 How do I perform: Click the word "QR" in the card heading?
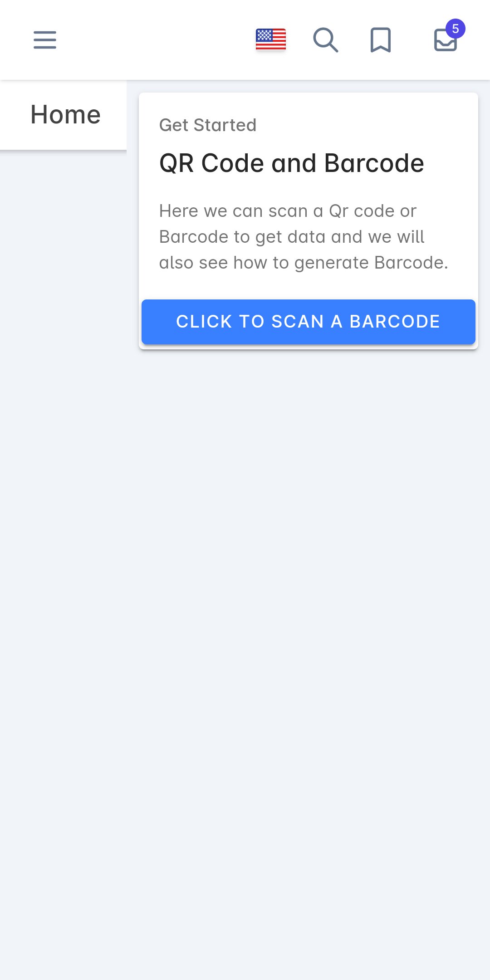coord(176,163)
